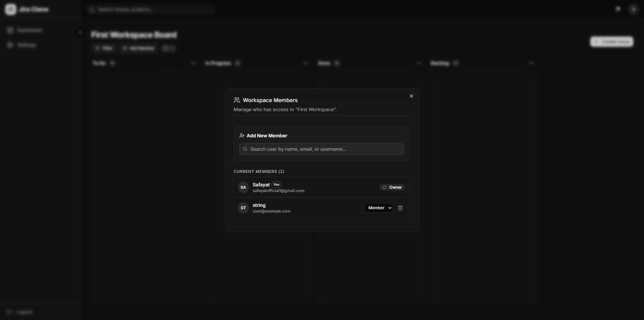Click the CURRENT MEMBERS (2) heading
This screenshot has height=320, width=644.
(x=259, y=172)
